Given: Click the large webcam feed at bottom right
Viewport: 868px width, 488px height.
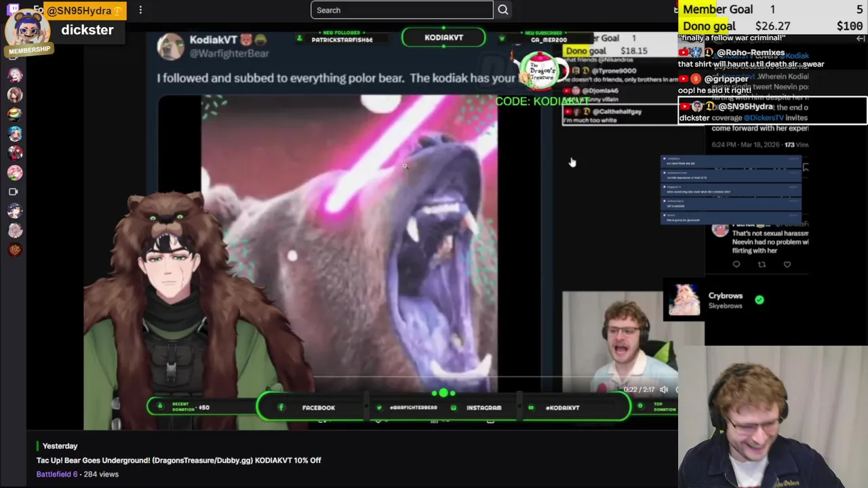Looking at the screenshot, I should 773,417.
